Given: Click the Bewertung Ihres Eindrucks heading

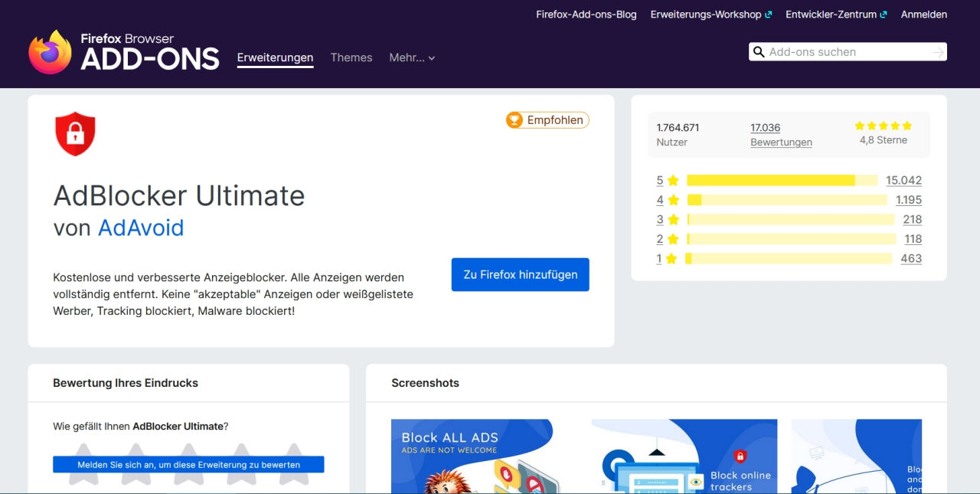Looking at the screenshot, I should (126, 383).
